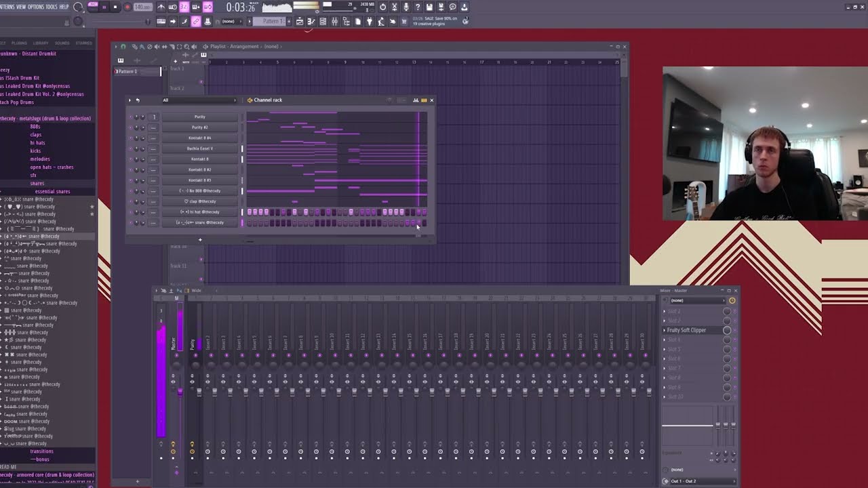Select the playlist magnet snap icon
Image resolution: width=868 pixels, height=488 pixels.
pos(123,47)
